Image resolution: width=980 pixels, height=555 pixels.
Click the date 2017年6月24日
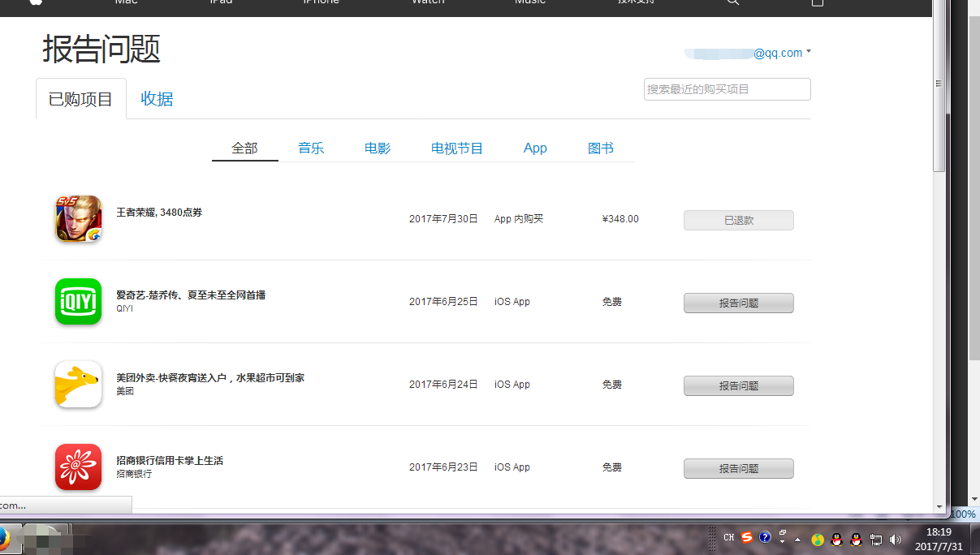[443, 385]
